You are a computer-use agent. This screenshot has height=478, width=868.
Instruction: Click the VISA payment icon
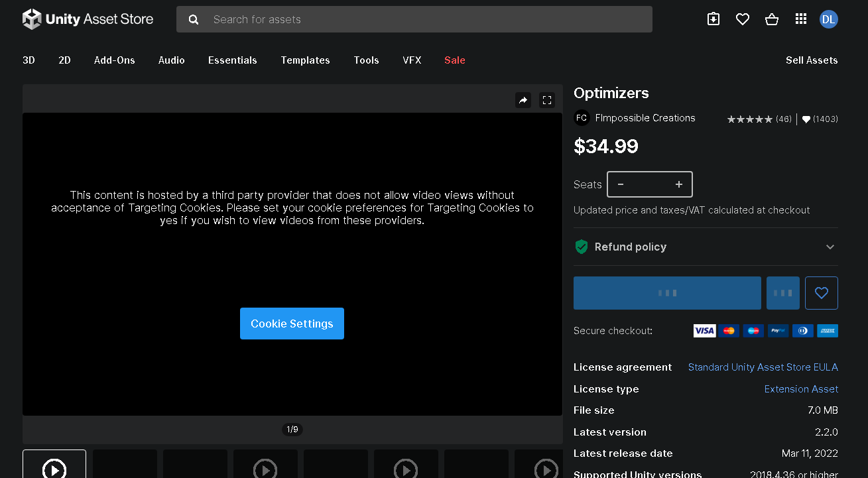pyautogui.click(x=704, y=331)
